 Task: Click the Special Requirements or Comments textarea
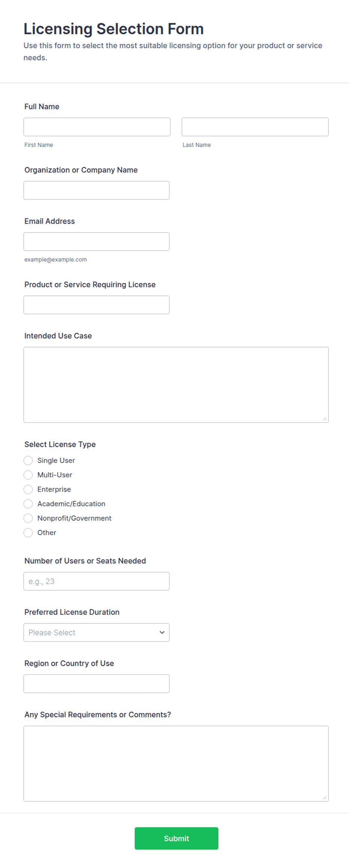tap(176, 764)
